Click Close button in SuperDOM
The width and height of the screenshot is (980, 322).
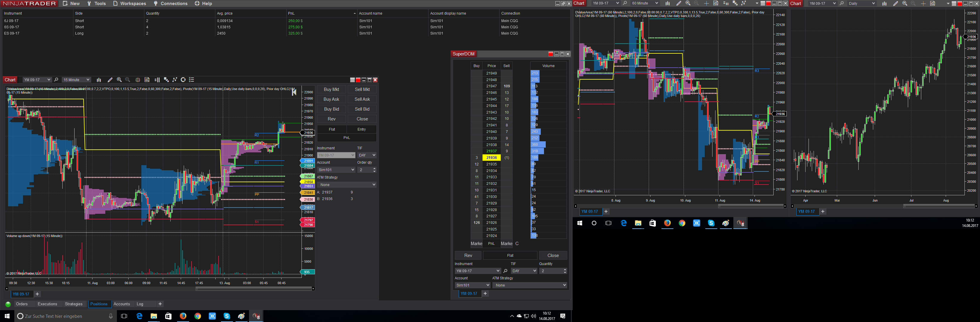[x=553, y=256]
